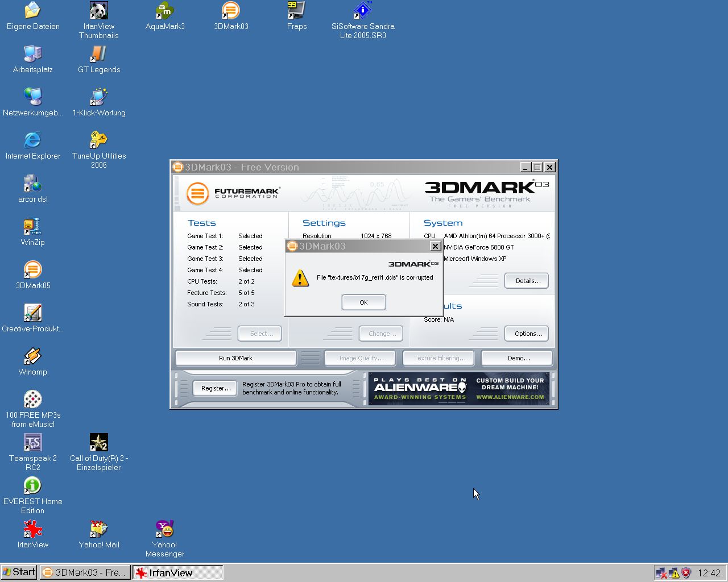Open the 100 FREE MP3s from eMusic icon

tap(33, 409)
